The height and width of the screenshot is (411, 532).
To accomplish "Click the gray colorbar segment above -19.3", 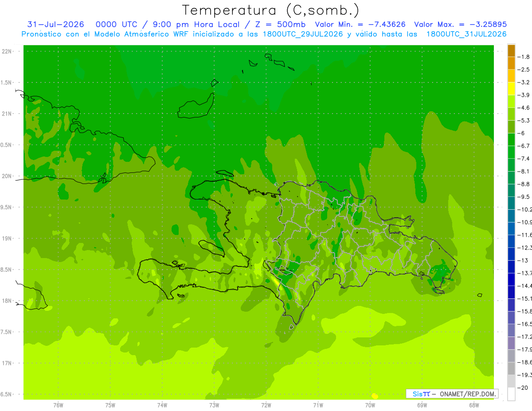I will coord(511,368).
